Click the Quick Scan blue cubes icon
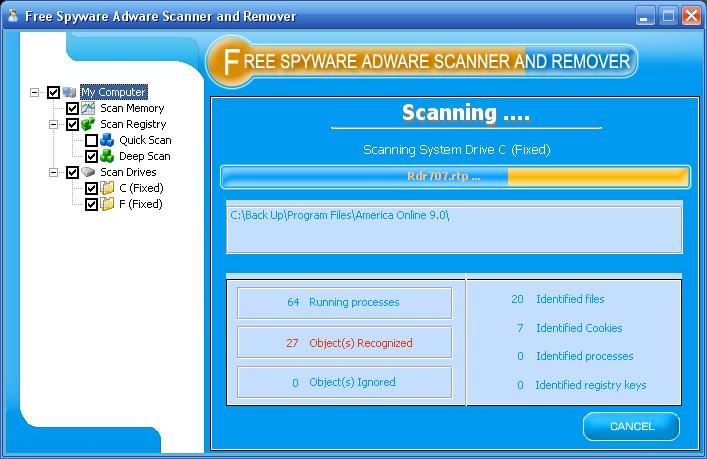This screenshot has width=707, height=459. [x=107, y=140]
